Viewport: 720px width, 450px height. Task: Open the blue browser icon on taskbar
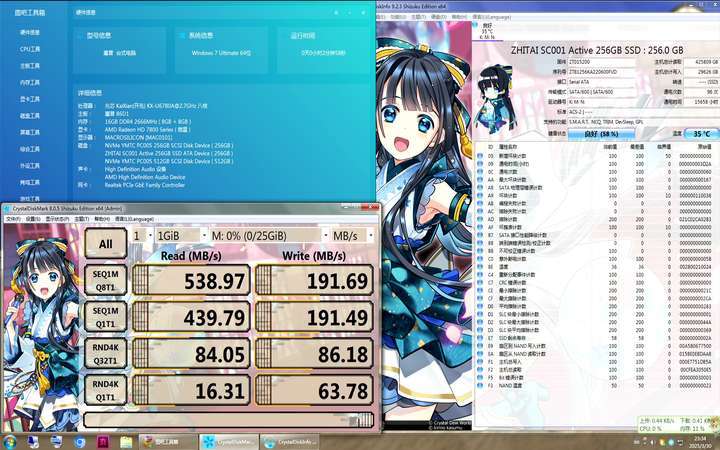coord(79,442)
